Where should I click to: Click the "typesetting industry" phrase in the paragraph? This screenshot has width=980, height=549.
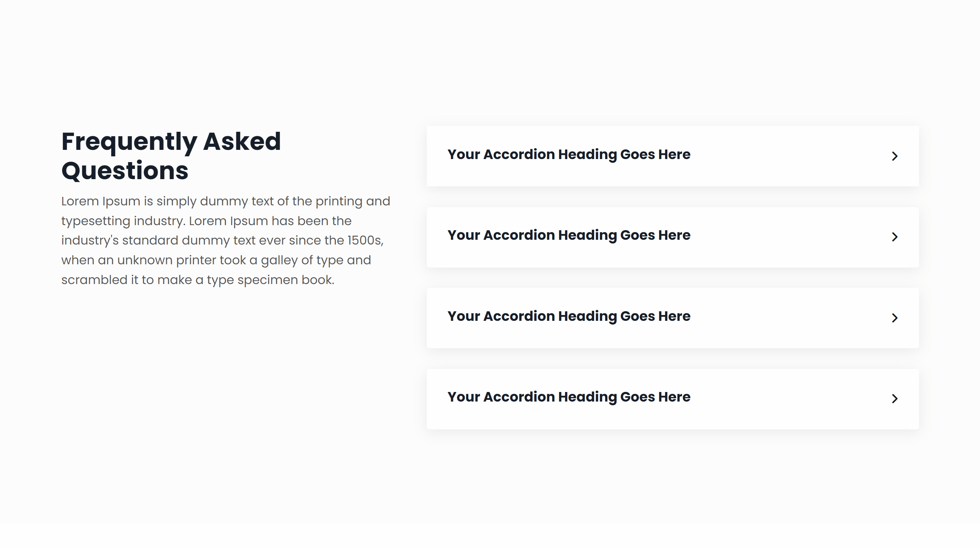pyautogui.click(x=122, y=221)
